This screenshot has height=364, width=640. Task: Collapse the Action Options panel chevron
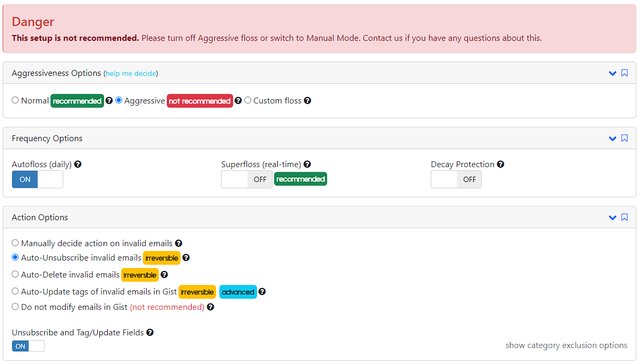[612, 218]
